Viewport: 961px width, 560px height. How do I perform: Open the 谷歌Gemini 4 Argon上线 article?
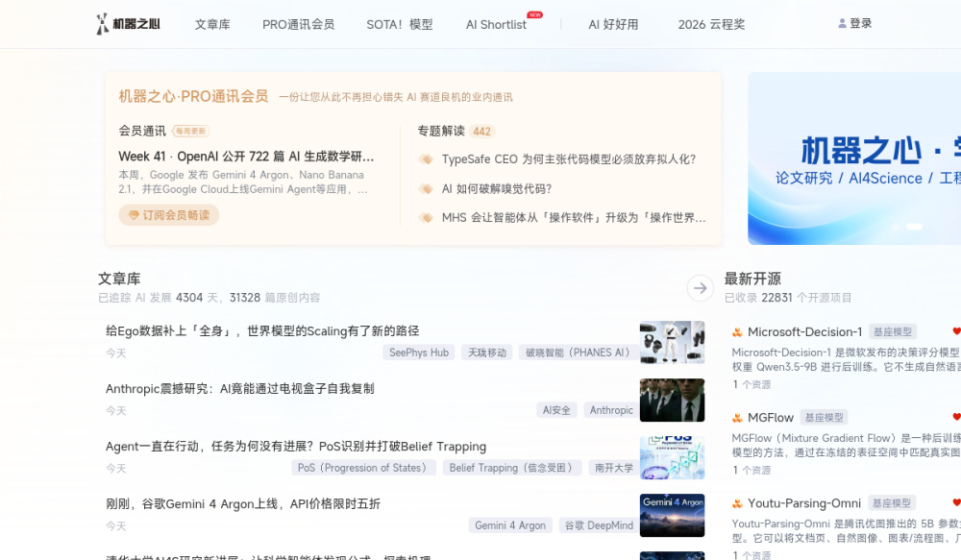243,503
